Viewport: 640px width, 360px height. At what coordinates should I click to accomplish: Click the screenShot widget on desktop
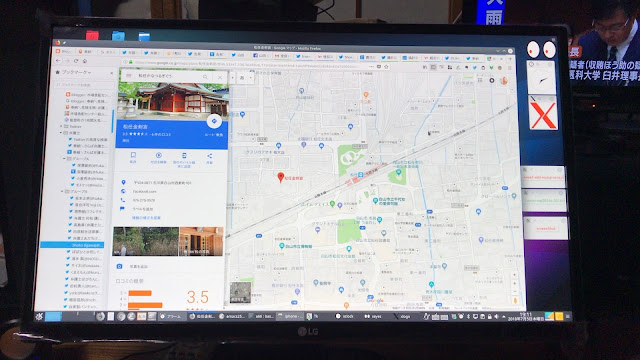coord(546,228)
